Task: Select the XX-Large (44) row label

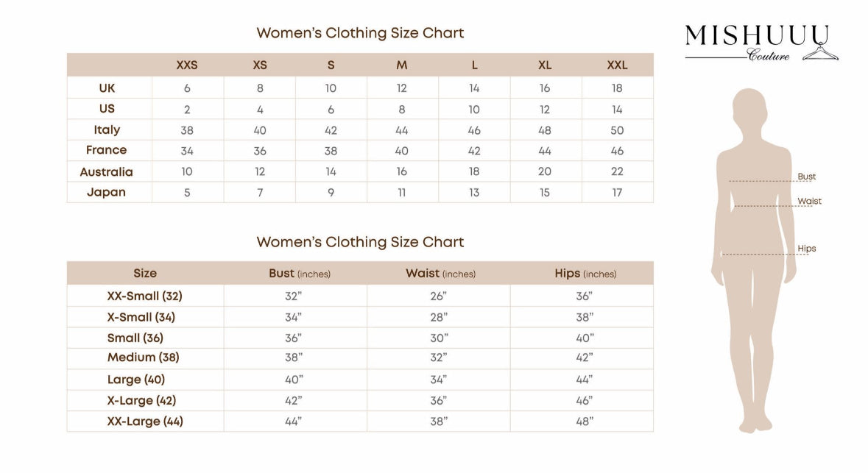Action: [x=145, y=422]
